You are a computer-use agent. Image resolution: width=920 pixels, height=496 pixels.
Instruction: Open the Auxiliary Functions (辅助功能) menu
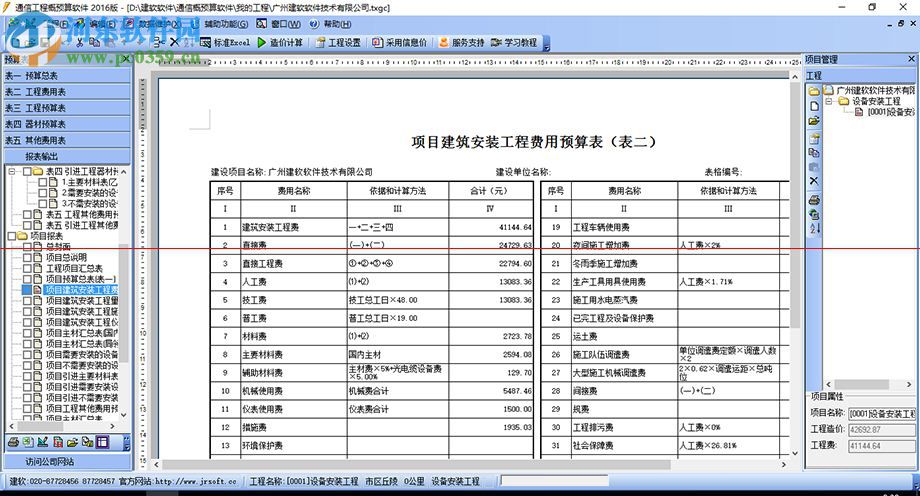[x=226, y=24]
